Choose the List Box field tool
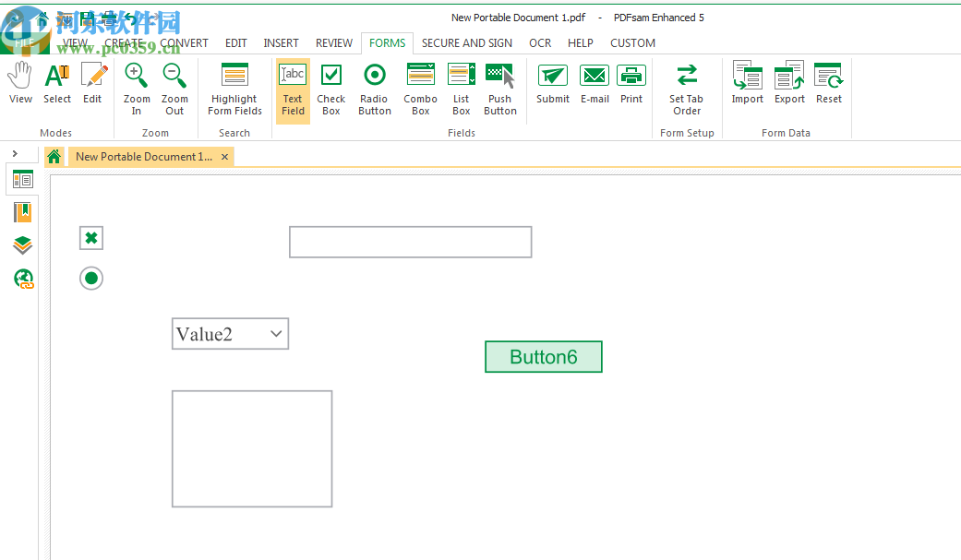961x560 pixels. 462,89
